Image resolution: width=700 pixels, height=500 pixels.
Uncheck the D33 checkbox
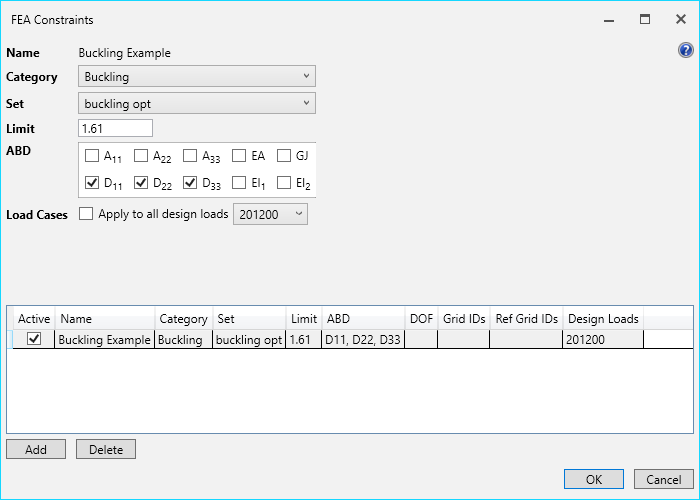pyautogui.click(x=190, y=183)
